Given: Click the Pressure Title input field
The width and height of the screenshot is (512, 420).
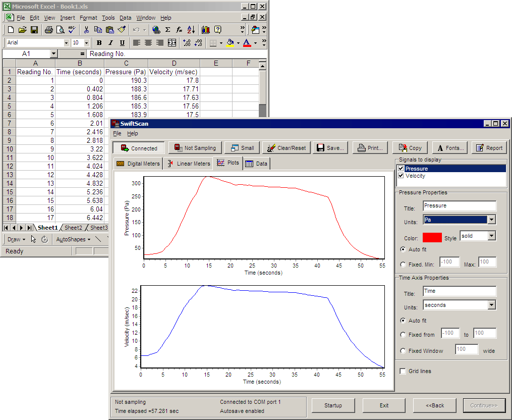Looking at the screenshot, I should tap(459, 206).
